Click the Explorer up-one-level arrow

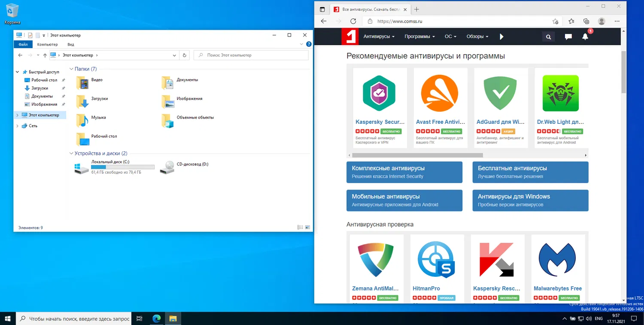click(45, 55)
